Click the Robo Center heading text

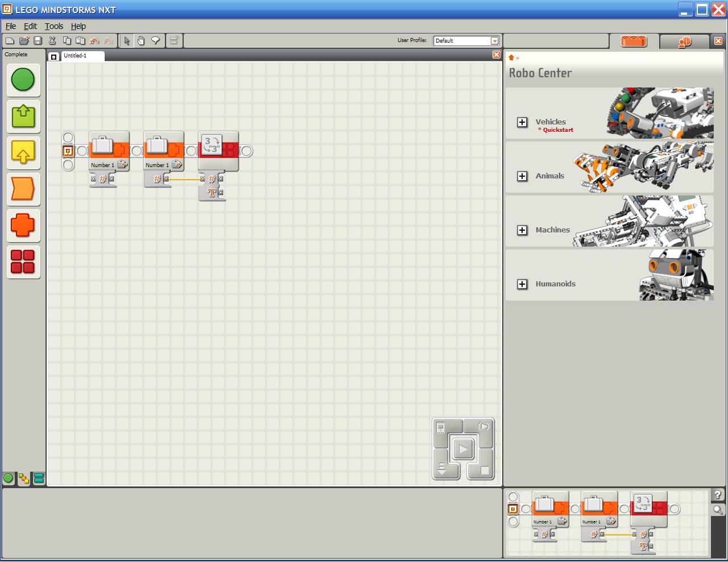[540, 73]
